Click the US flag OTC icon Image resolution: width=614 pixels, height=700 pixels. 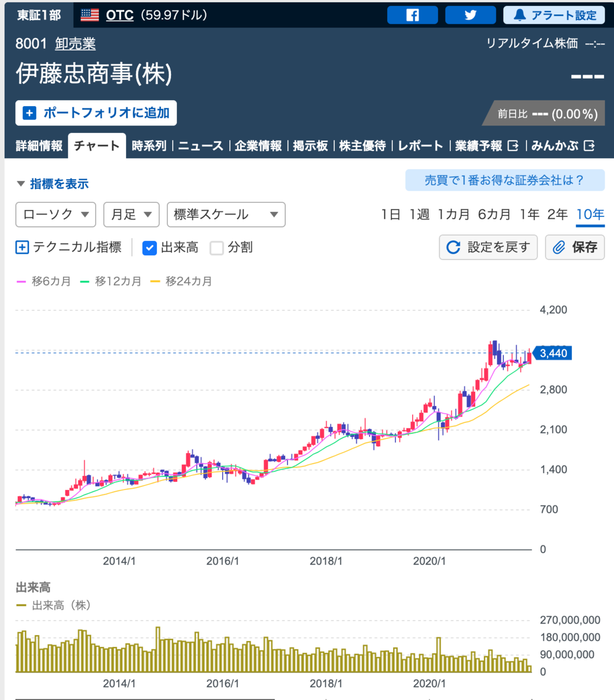tap(90, 15)
